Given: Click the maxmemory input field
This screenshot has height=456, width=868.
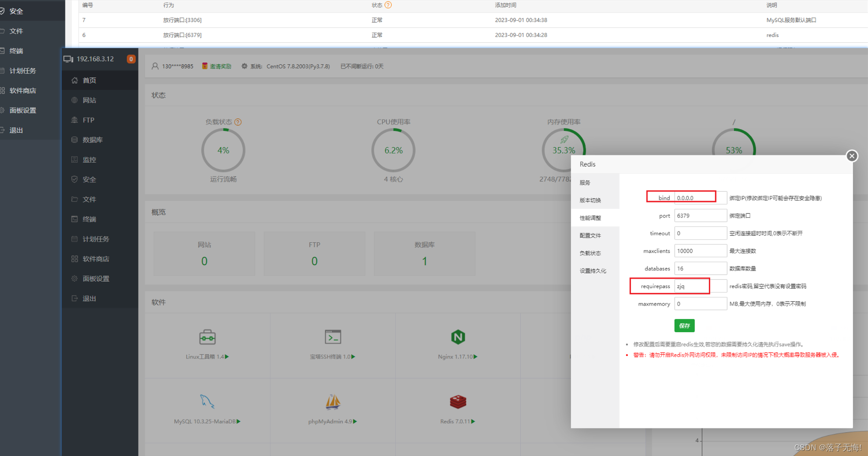Looking at the screenshot, I should (x=701, y=304).
